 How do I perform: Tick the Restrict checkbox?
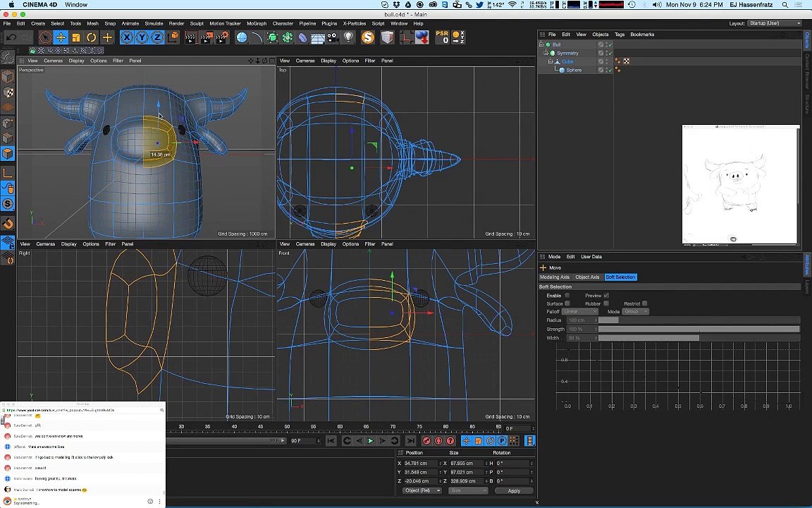(x=645, y=304)
